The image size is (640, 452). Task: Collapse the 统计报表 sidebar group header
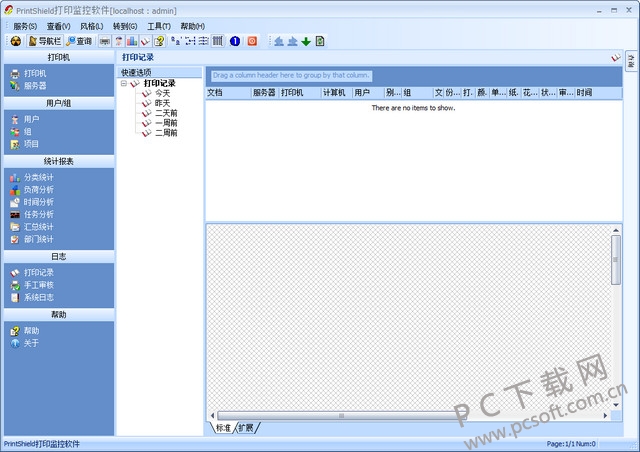pos(59,161)
